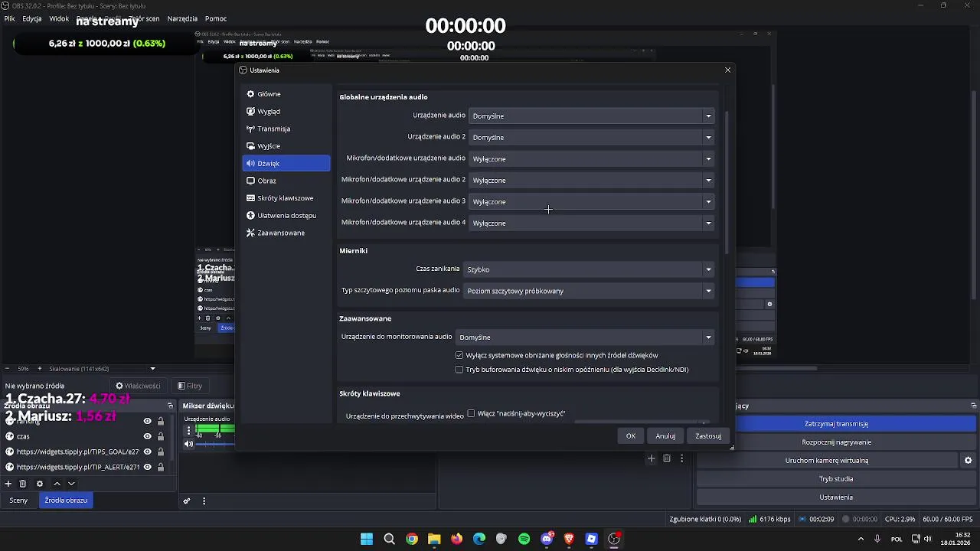
Task: Click settings dialog vertical scrollbar
Action: (x=727, y=184)
